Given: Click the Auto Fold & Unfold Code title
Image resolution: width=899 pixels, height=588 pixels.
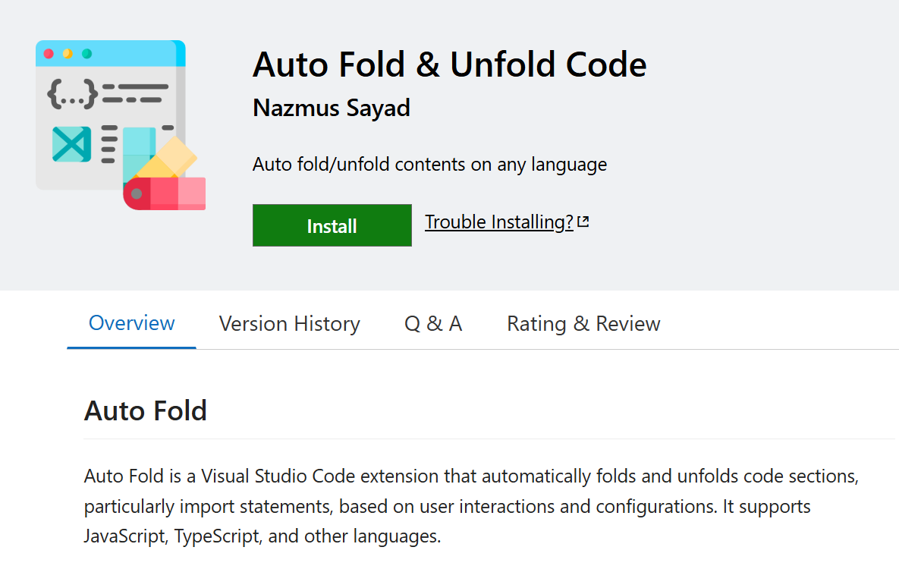Looking at the screenshot, I should click(449, 64).
